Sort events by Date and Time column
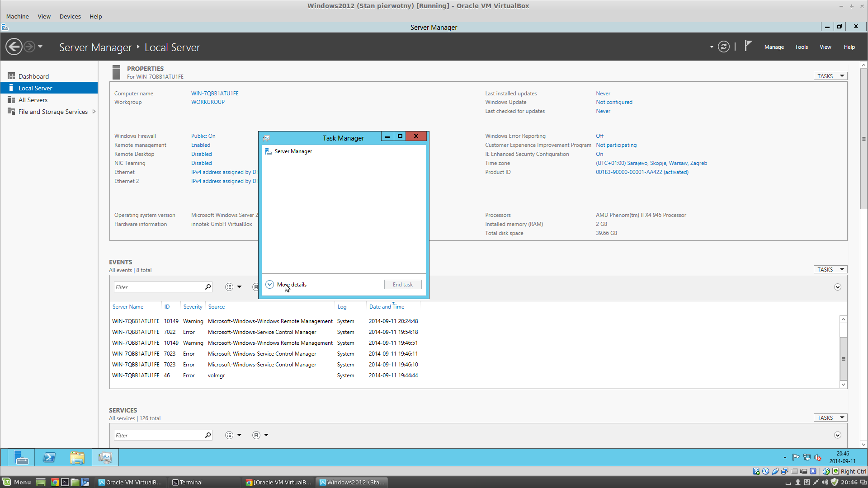Screen dimensions: 868x488 [x=387, y=307]
